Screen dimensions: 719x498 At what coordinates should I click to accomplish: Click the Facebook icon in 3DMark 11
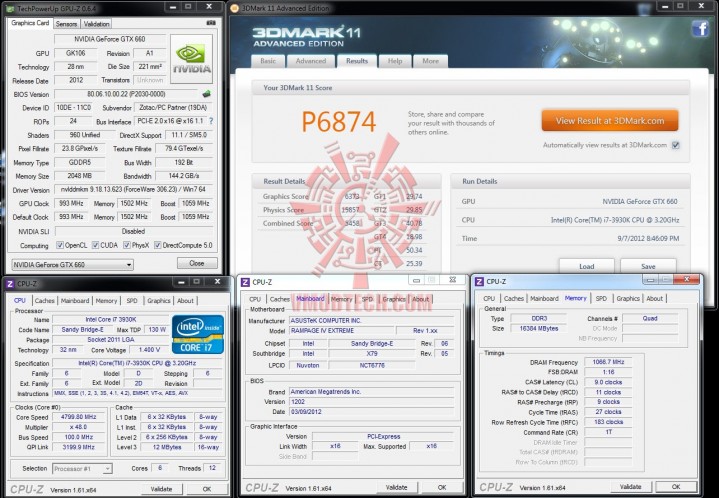[x=701, y=29]
